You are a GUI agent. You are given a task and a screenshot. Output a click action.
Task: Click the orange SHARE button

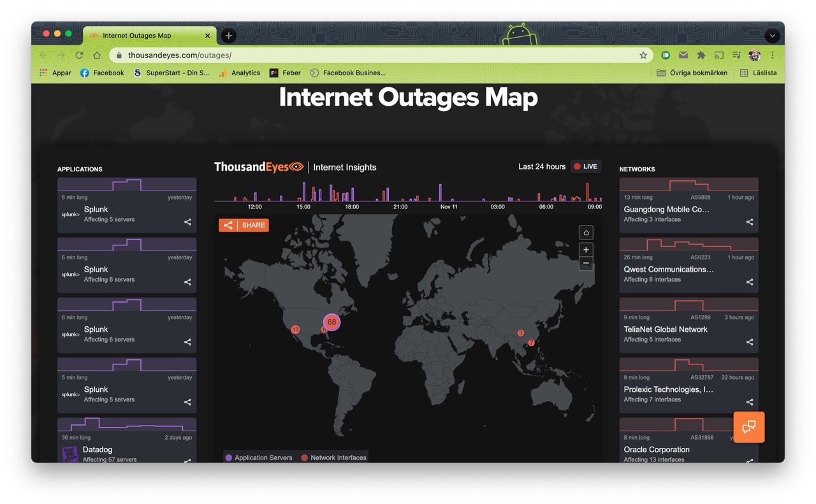244,226
